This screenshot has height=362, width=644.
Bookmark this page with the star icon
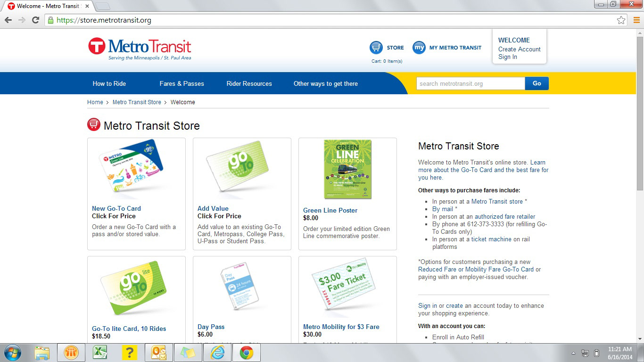tap(621, 20)
